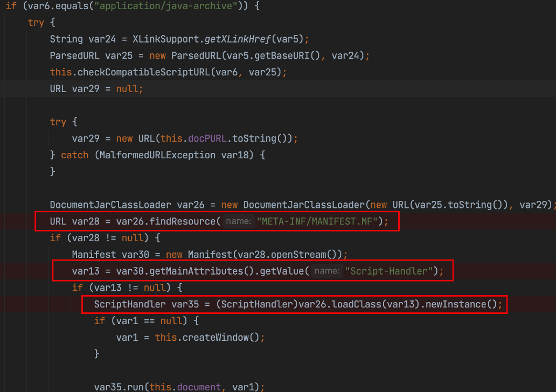Click the "URL var29 = null;" line

(96, 89)
